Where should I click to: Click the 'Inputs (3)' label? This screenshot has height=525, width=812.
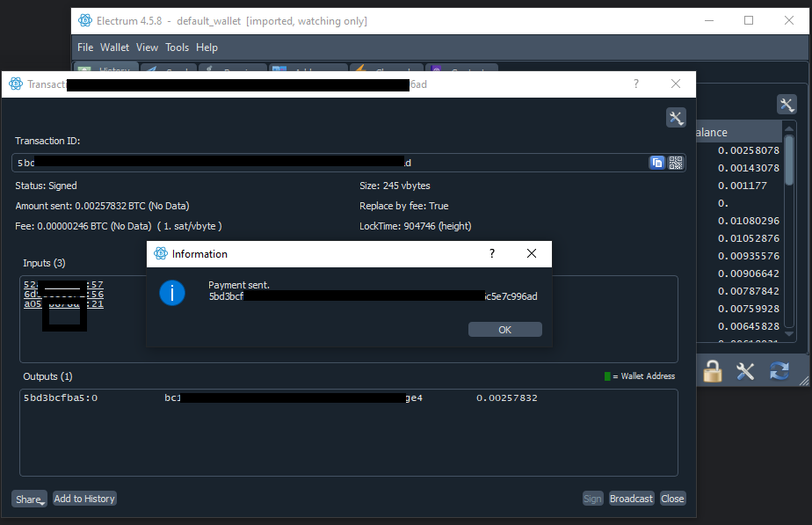[44, 263]
